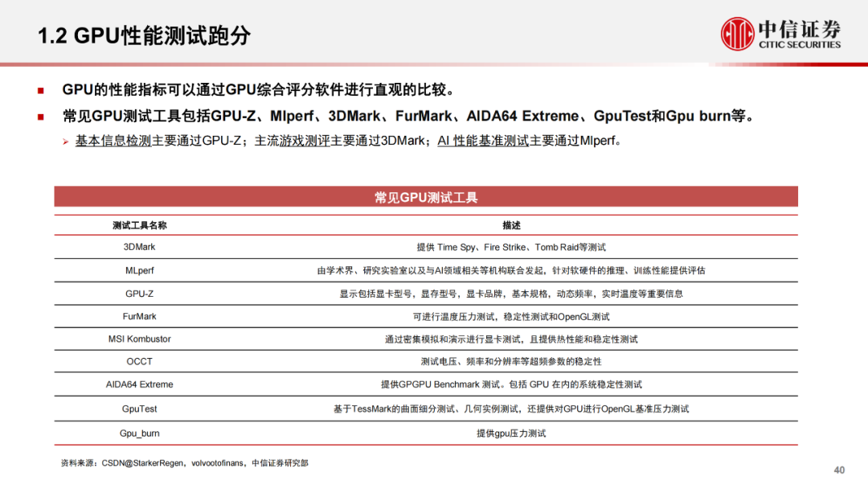Click the CITIC Securities logo icon

coord(737,34)
